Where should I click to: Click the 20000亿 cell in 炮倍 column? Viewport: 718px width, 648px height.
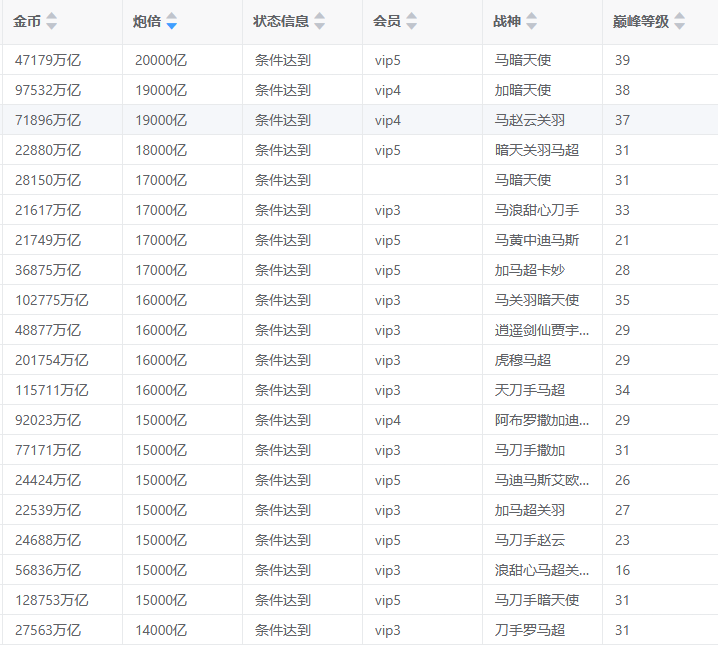tap(161, 60)
